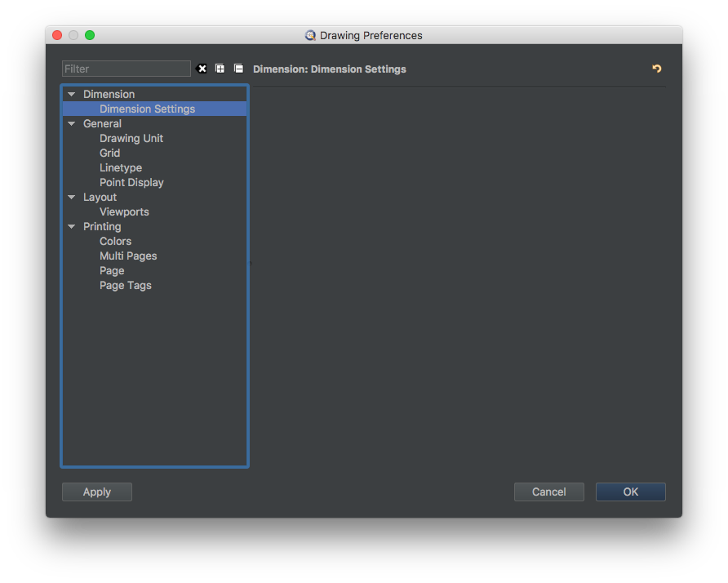This screenshot has height=583, width=728.
Task: Click the orange reset to defaults arrow
Action: pyautogui.click(x=657, y=69)
